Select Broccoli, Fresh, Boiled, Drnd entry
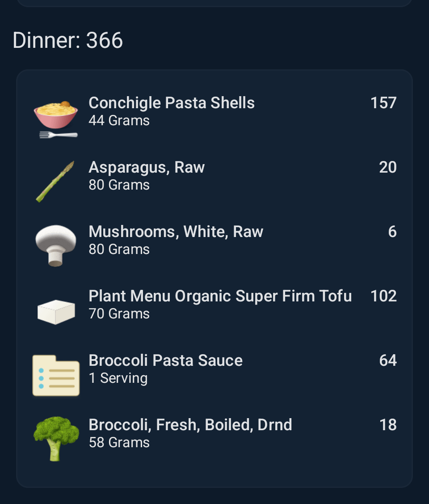Viewport: 429px width, 504px height. (190, 425)
